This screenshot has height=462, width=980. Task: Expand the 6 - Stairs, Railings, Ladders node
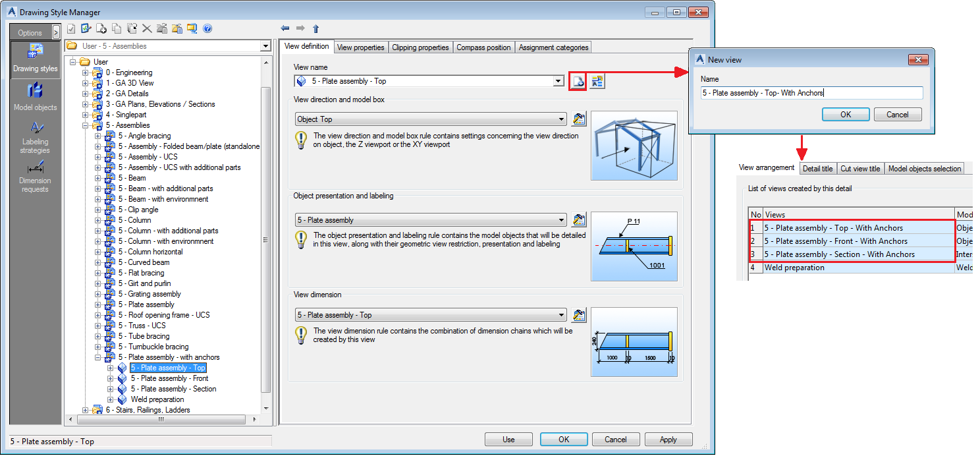coord(85,410)
